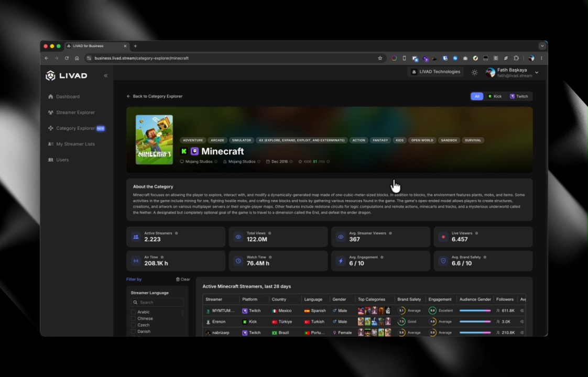Viewport: 588px width, 377px height.
Task: Click info icon next to Avg. Streamer Viewers
Action: pos(390,233)
